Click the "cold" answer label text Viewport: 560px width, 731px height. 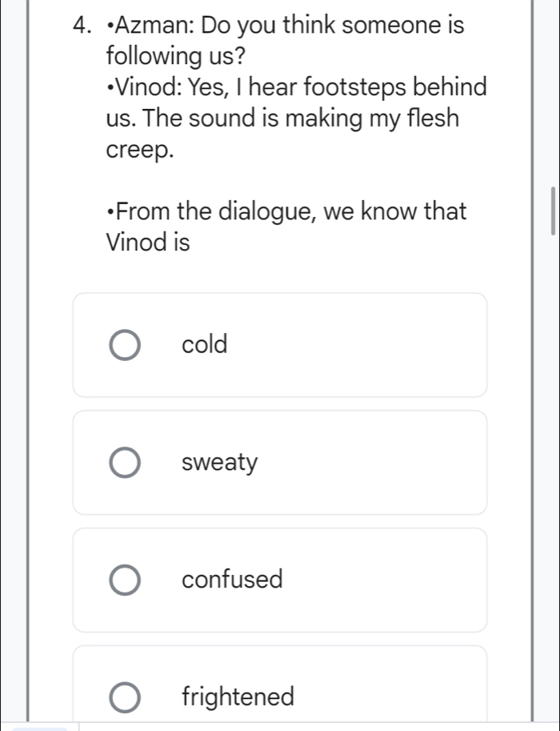(205, 345)
